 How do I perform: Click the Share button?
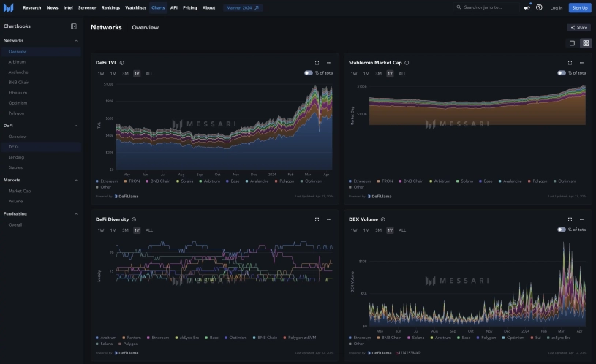[578, 27]
